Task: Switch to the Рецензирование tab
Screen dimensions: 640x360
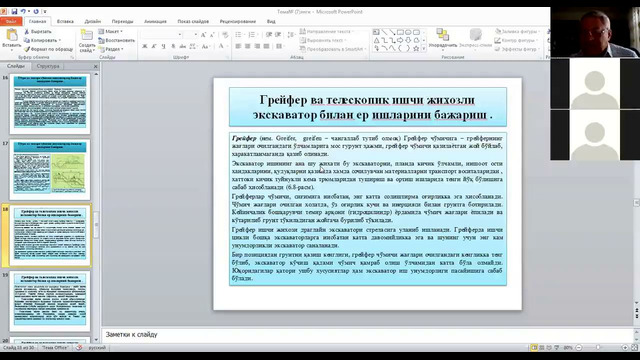Action: (238, 21)
